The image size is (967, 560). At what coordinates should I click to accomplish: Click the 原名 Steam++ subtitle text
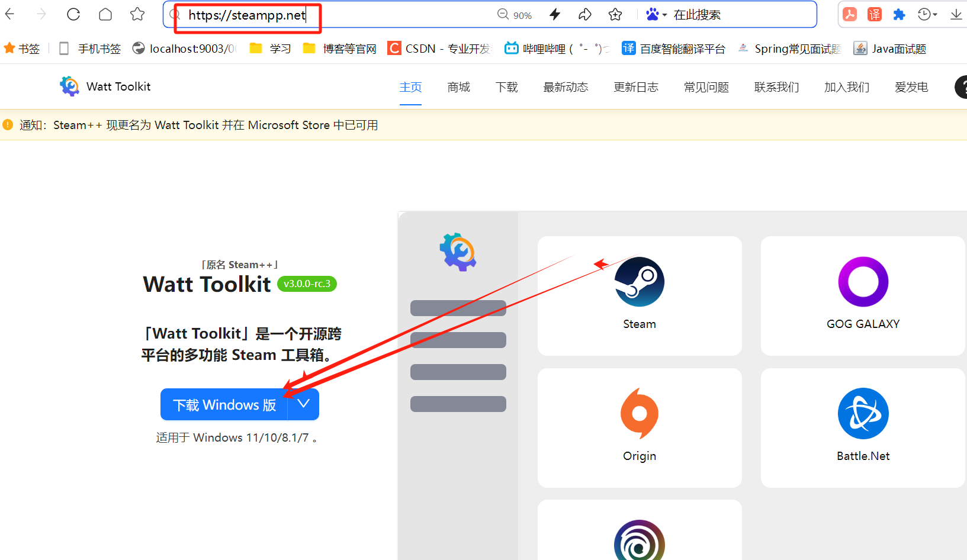(x=239, y=265)
